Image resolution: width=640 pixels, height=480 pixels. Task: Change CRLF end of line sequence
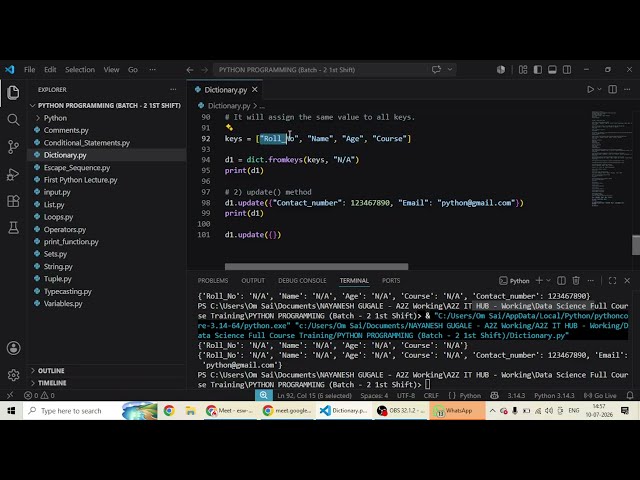431,395
